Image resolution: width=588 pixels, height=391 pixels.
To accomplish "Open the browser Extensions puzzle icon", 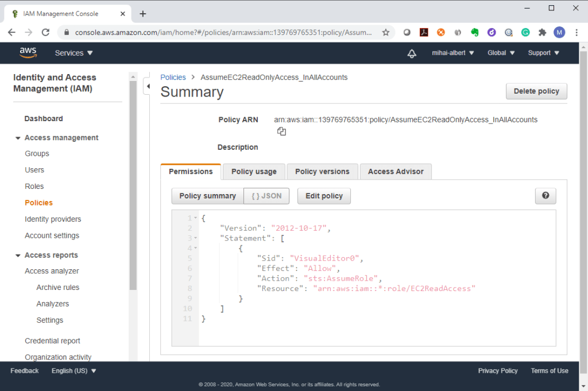I will 542,33.
